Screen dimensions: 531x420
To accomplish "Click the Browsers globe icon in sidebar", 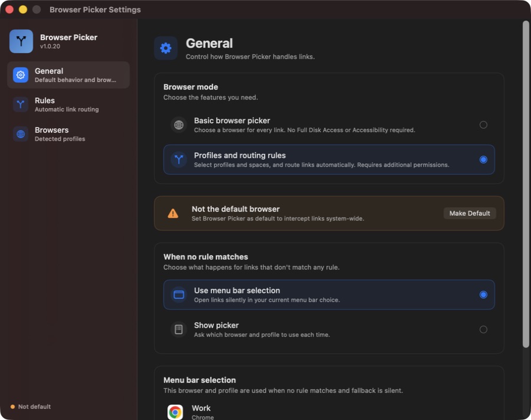I will tap(21, 134).
